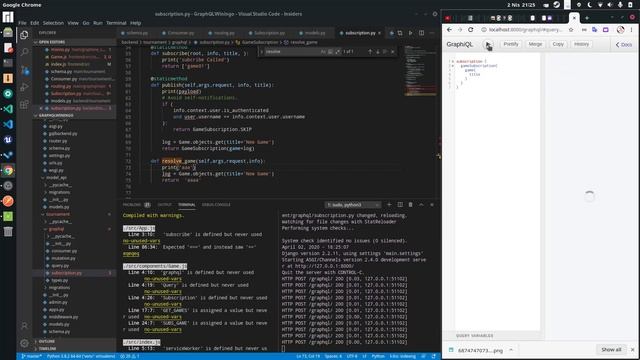The image size is (640, 360).
Task: Reload the localhost GraphiQL page
Action: click(471, 30)
